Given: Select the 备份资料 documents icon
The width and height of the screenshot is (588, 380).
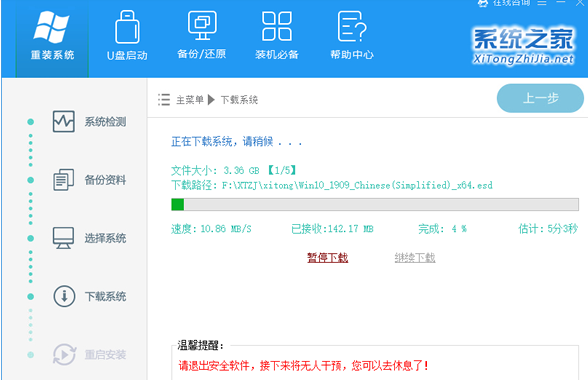Looking at the screenshot, I should click(x=63, y=180).
